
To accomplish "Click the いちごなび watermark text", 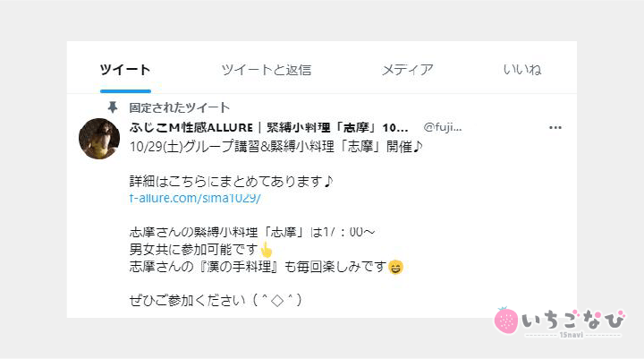I will pos(573,320).
